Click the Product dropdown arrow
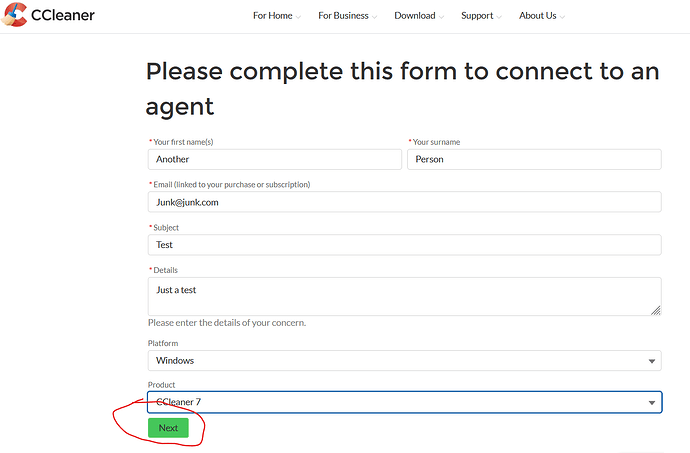 pyautogui.click(x=652, y=403)
